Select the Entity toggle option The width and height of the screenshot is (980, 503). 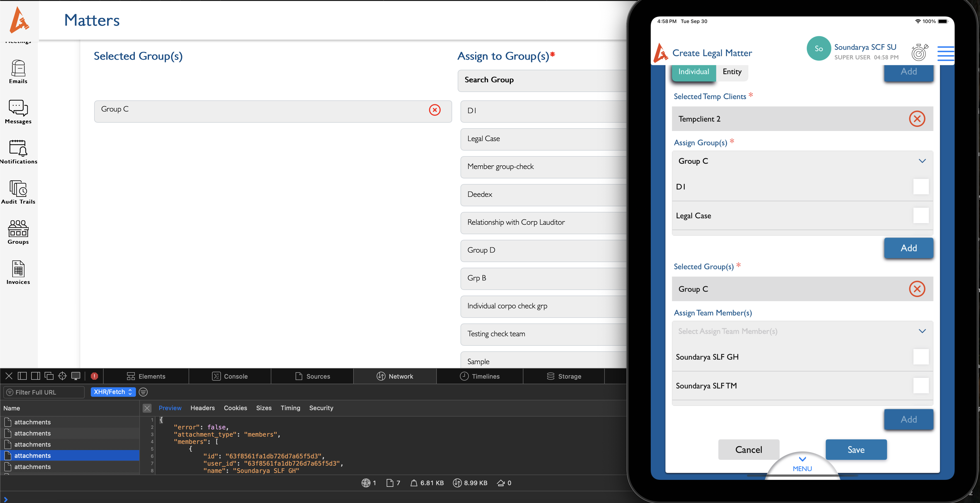(x=732, y=72)
